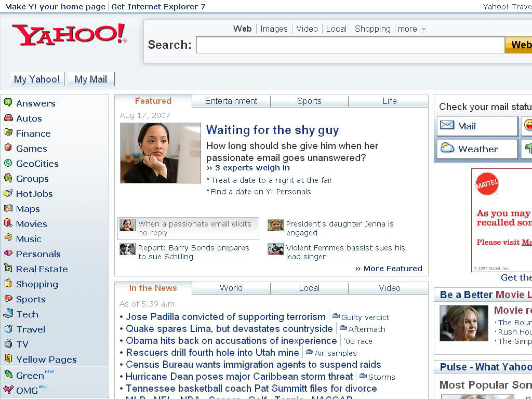Click the Sports football icon
The width and height of the screenshot is (532, 399).
click(8, 298)
